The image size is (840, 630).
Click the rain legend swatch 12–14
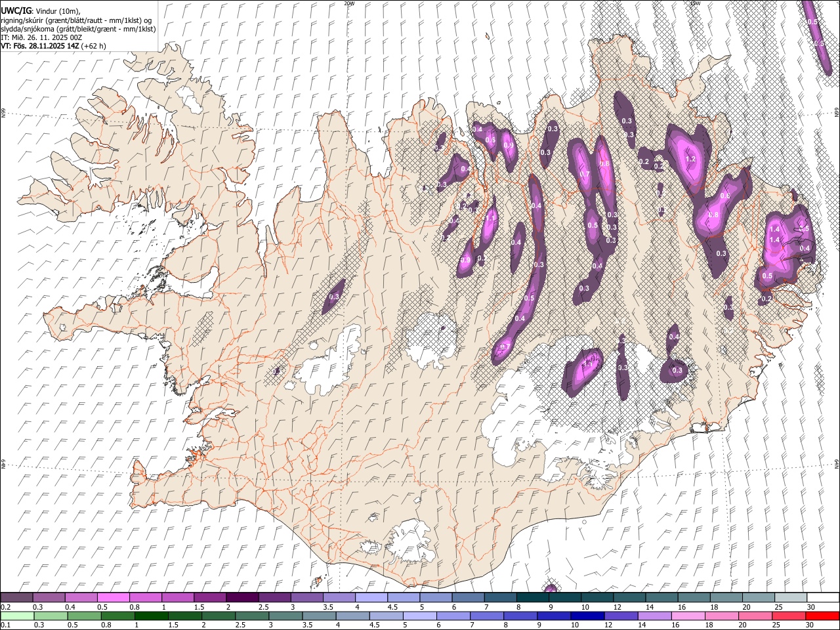[621, 616]
